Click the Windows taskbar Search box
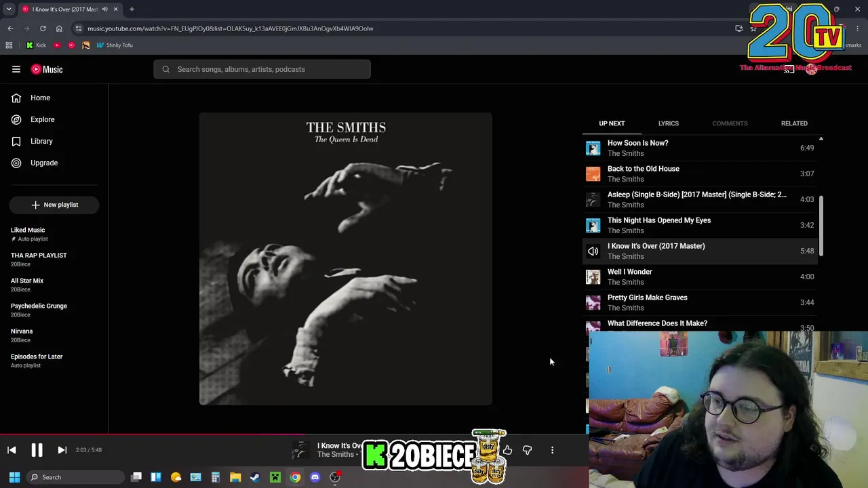868x488 pixels. pos(75,477)
